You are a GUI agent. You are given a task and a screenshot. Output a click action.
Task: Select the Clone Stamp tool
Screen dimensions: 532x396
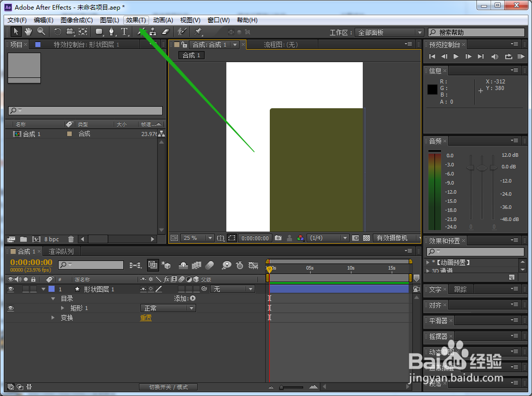153,32
